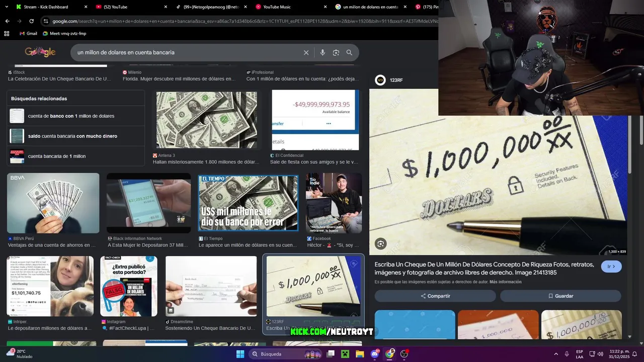The width and height of the screenshot is (644, 362).
Task: Select related search cuenta bancaria de 1 millon
Action: [x=75, y=156]
